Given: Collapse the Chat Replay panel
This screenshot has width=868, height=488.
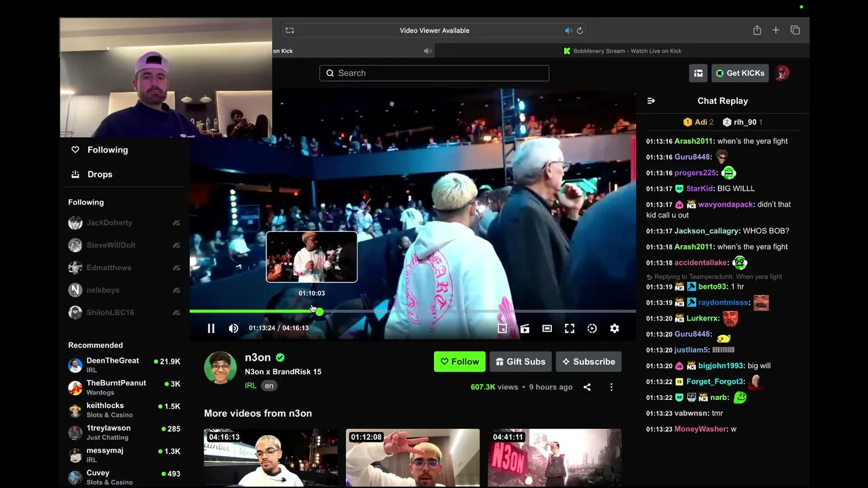Looking at the screenshot, I should (x=651, y=101).
